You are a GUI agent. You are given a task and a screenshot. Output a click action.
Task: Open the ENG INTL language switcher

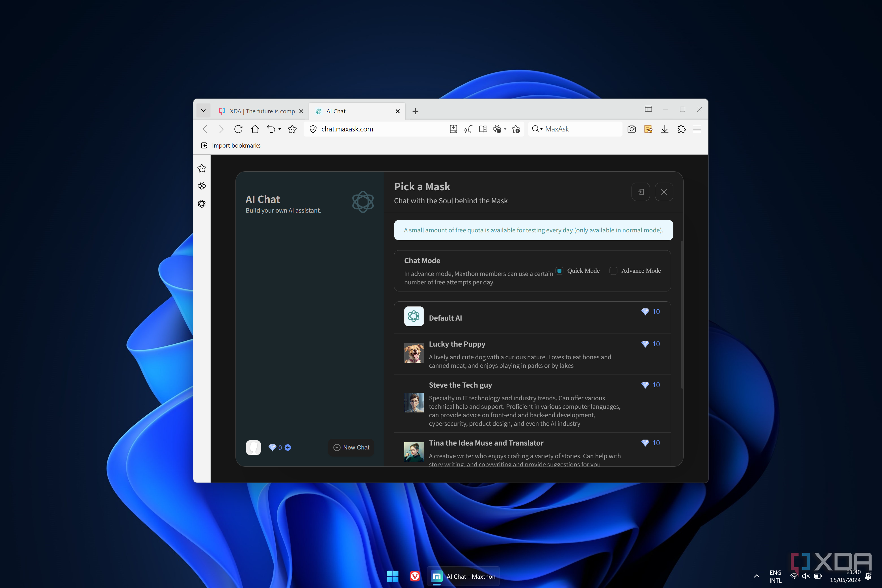click(775, 576)
